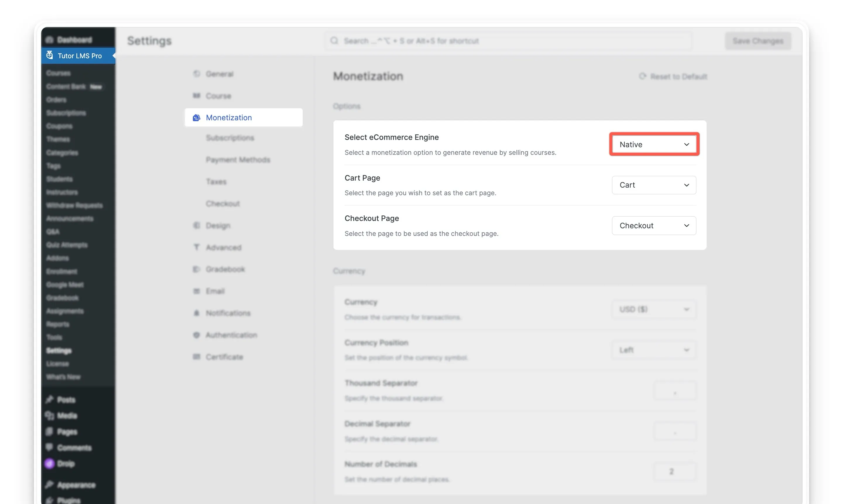Open the Course settings tab
Image resolution: width=843 pixels, height=504 pixels.
point(218,96)
